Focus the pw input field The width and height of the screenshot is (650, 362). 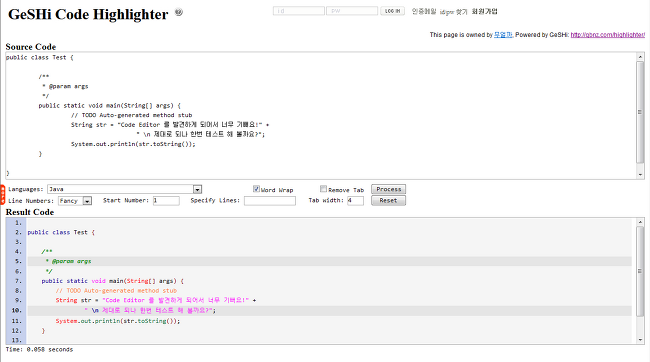point(352,11)
